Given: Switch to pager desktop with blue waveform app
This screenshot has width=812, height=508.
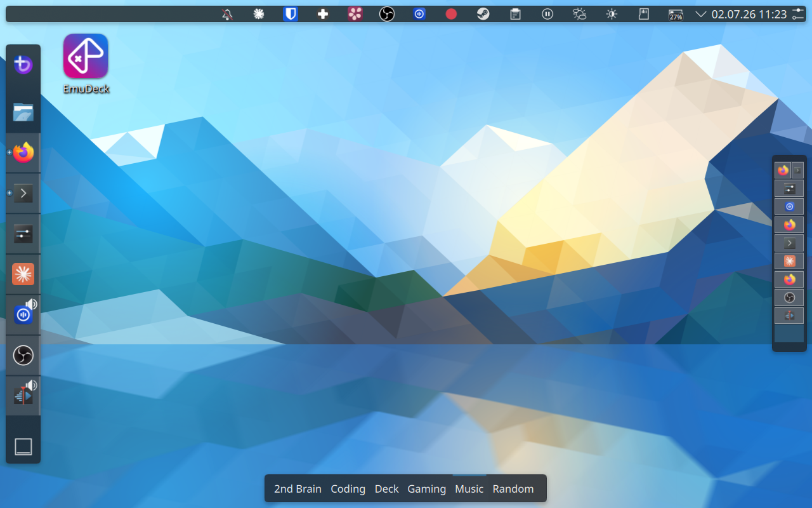Looking at the screenshot, I should point(789,206).
